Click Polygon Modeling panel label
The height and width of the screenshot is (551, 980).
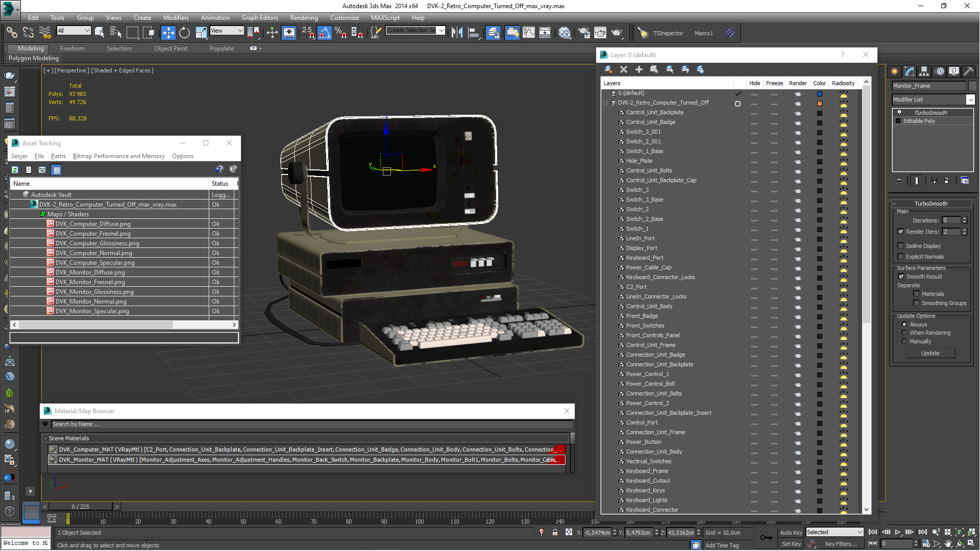click(x=33, y=58)
